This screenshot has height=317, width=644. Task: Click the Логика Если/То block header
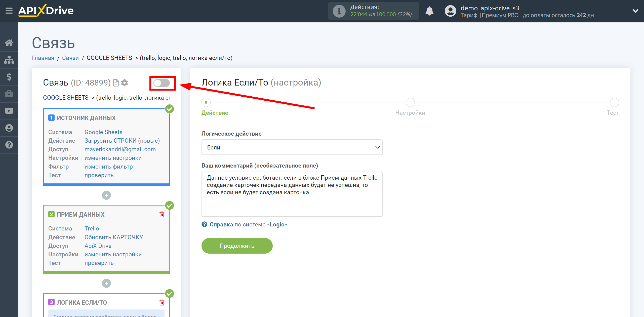tap(82, 302)
